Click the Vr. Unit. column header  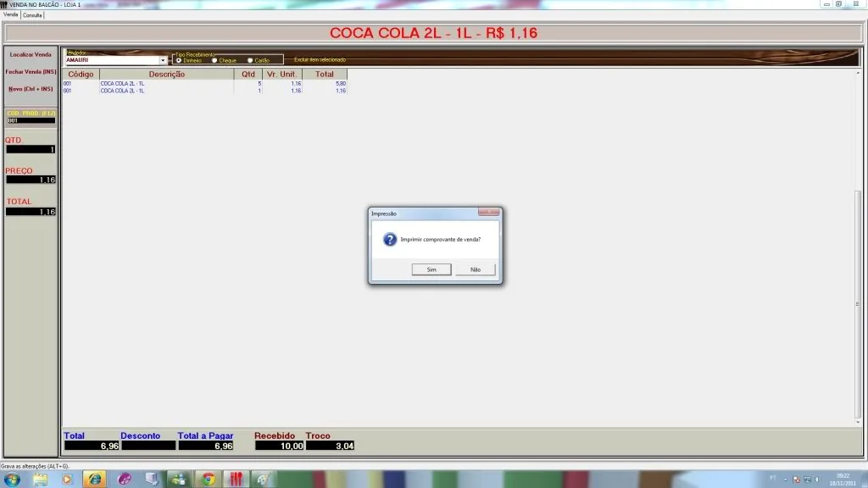click(x=281, y=75)
